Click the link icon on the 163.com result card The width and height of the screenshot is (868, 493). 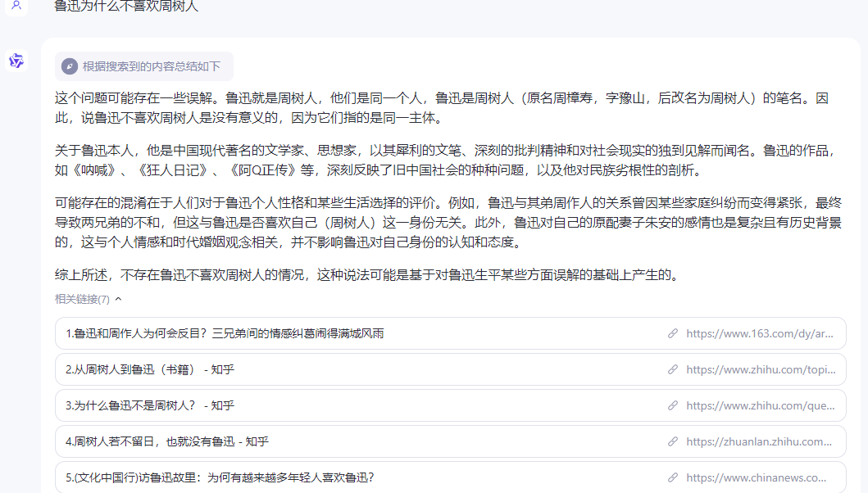[x=673, y=333]
